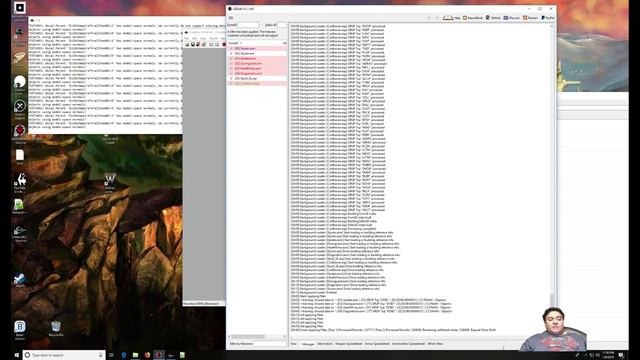This screenshot has width=640, height=360.
Task: Open the GitHub toolbar button
Action: tap(493, 18)
